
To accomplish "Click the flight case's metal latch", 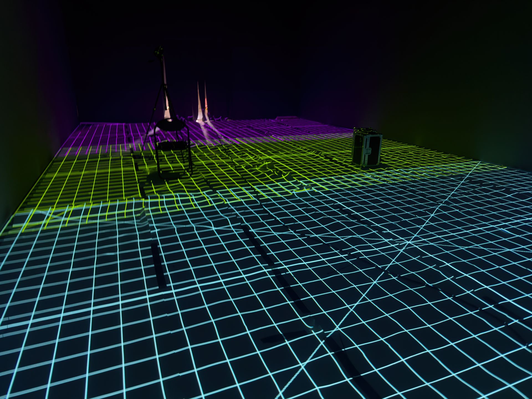I will (x=368, y=151).
